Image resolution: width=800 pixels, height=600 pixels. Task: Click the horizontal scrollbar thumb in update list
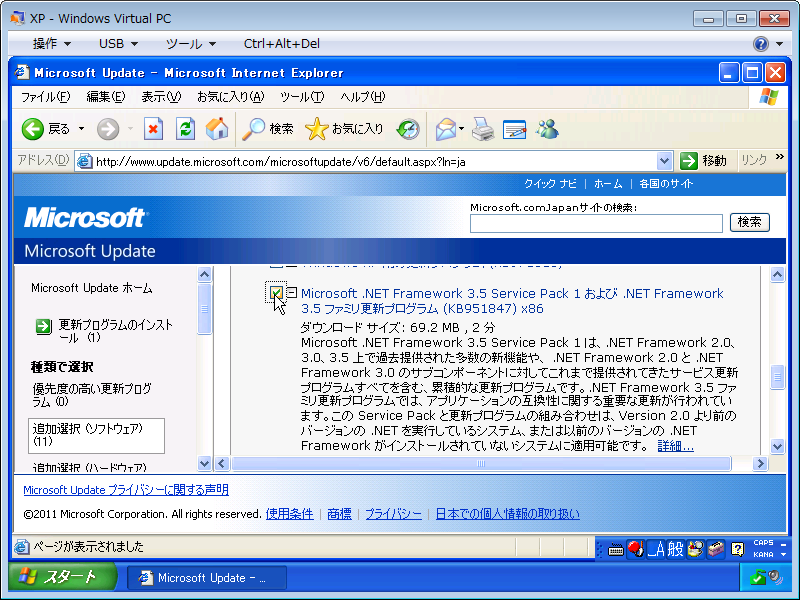pos(480,464)
